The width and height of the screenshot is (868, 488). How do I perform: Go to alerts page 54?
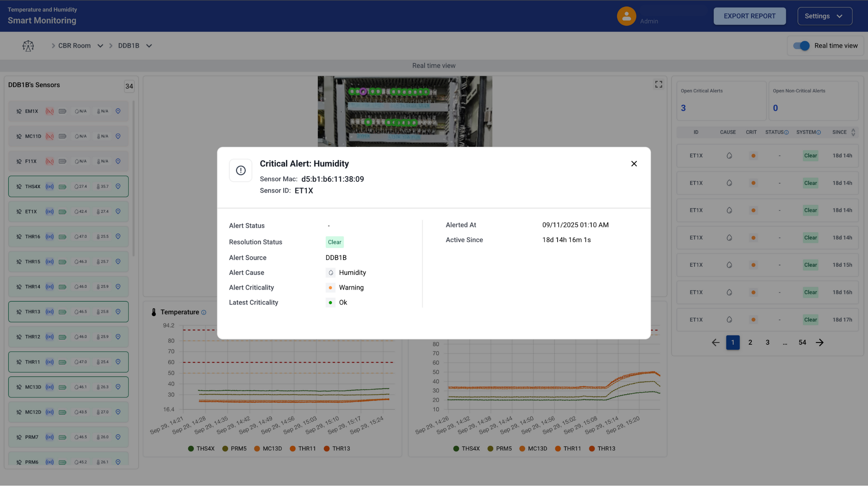802,342
